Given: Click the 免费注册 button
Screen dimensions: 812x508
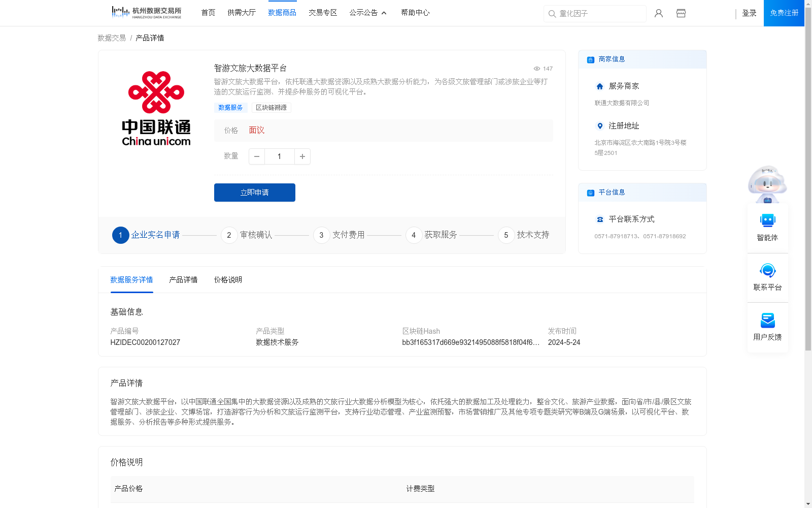Looking at the screenshot, I should click(x=784, y=13).
